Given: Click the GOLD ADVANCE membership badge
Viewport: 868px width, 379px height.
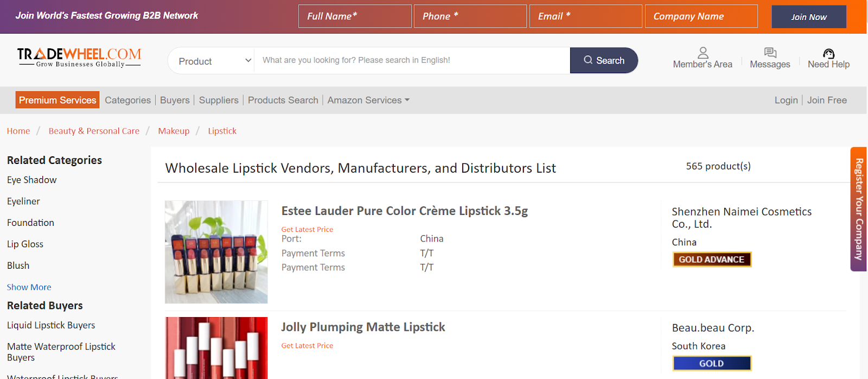Looking at the screenshot, I should tap(712, 260).
